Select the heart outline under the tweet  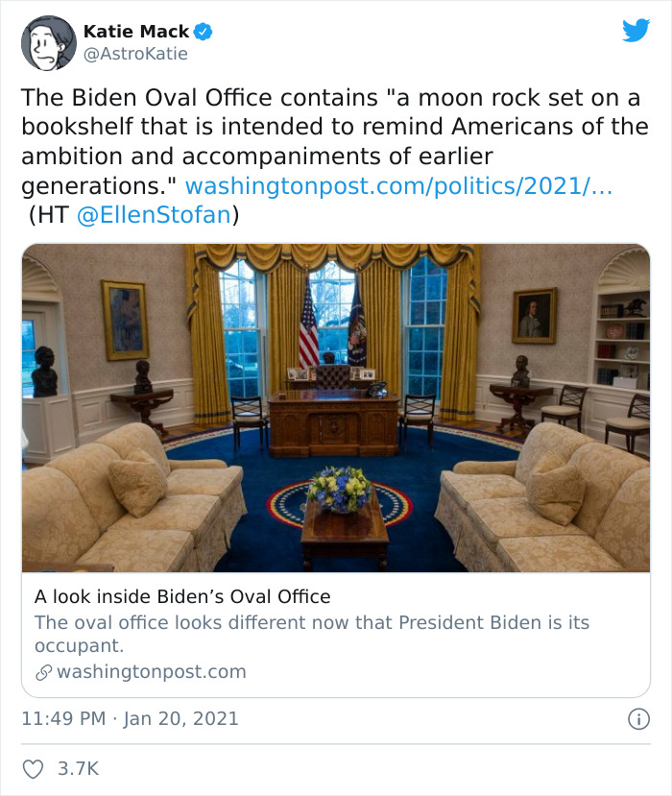[x=35, y=766]
